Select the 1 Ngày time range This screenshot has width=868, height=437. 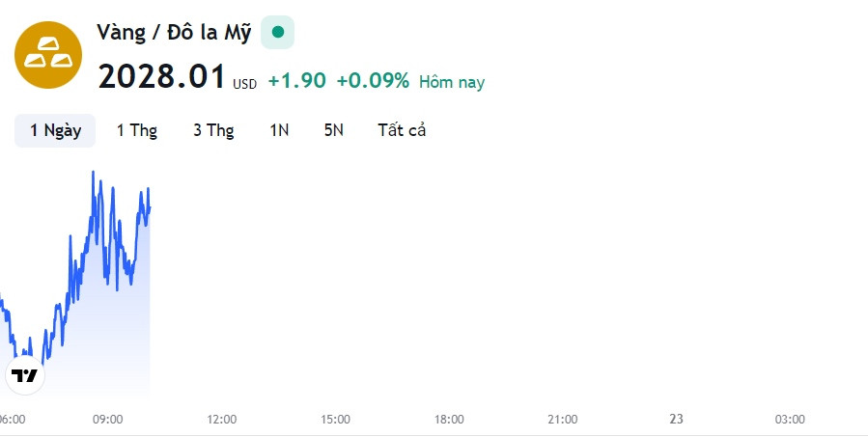tap(55, 130)
